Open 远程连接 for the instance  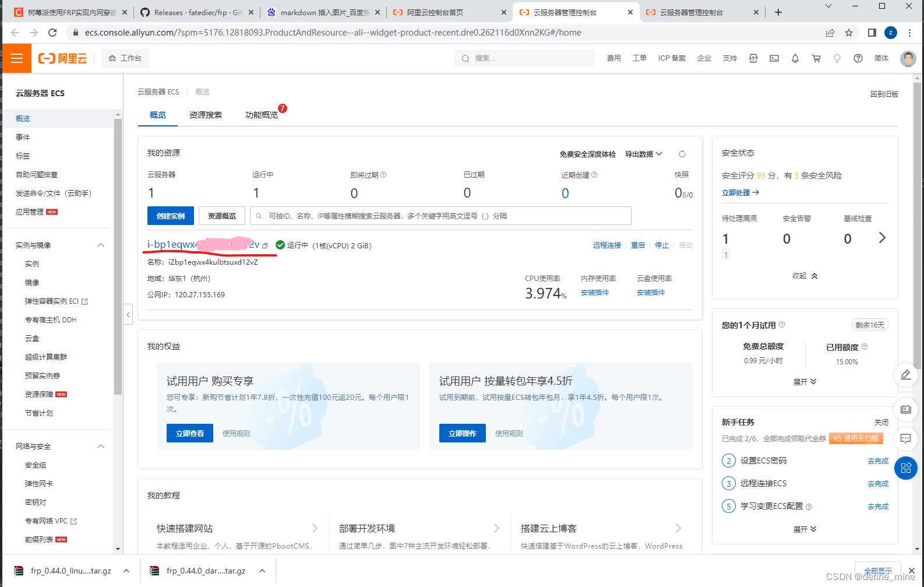click(x=607, y=245)
